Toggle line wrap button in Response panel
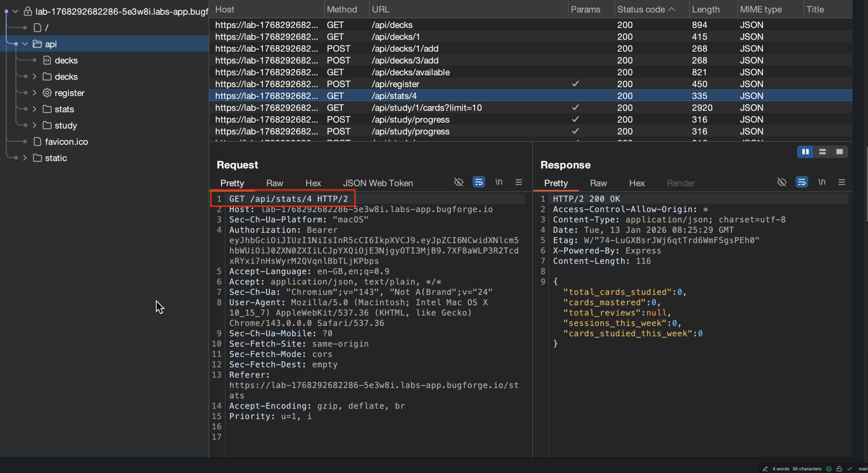The height and width of the screenshot is (473, 868). (x=802, y=182)
